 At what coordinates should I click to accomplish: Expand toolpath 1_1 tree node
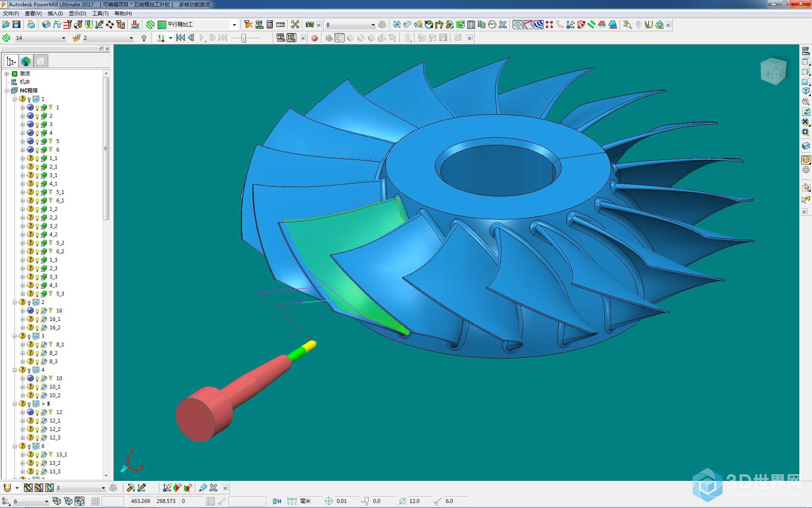(22, 158)
